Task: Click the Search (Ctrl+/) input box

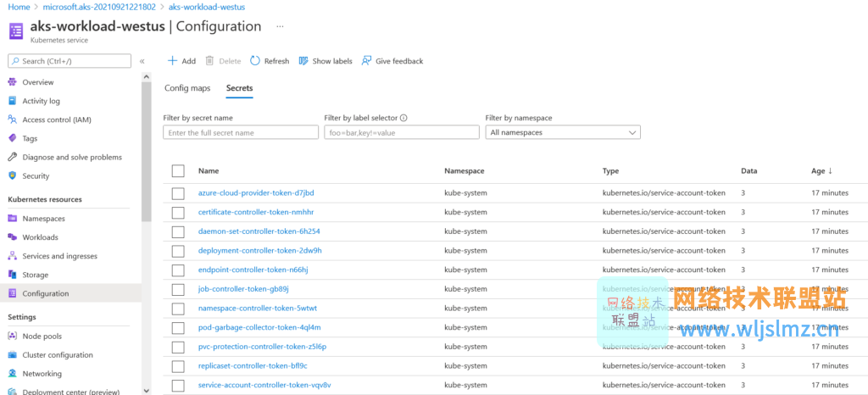Action: coord(70,61)
